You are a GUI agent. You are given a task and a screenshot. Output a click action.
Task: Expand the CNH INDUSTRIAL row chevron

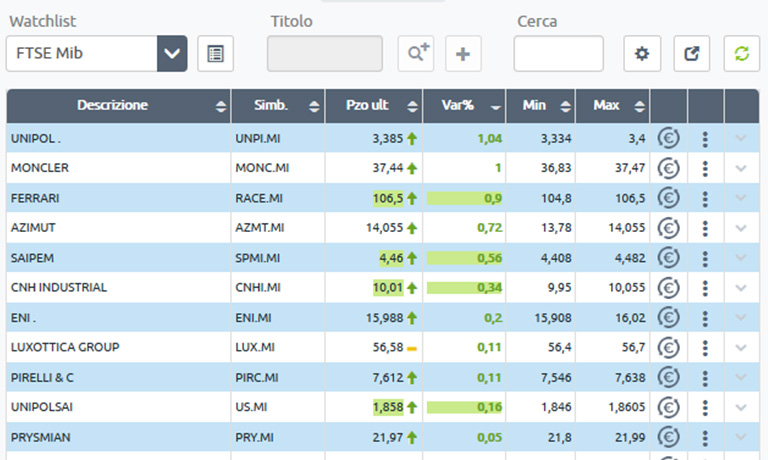(741, 288)
